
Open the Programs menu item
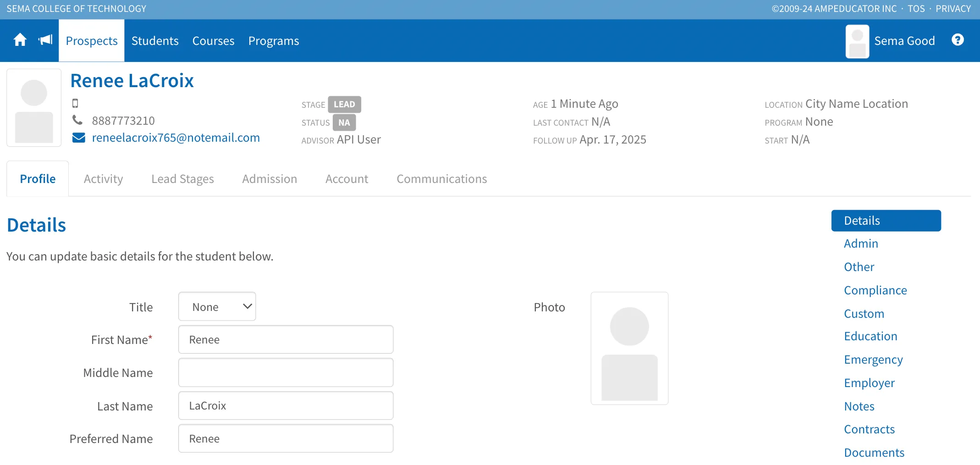coord(274,41)
